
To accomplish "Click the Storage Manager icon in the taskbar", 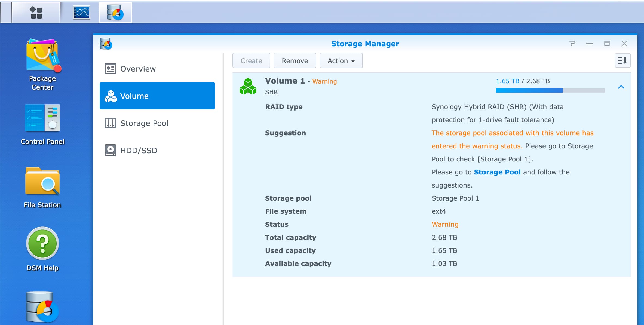I will [115, 12].
